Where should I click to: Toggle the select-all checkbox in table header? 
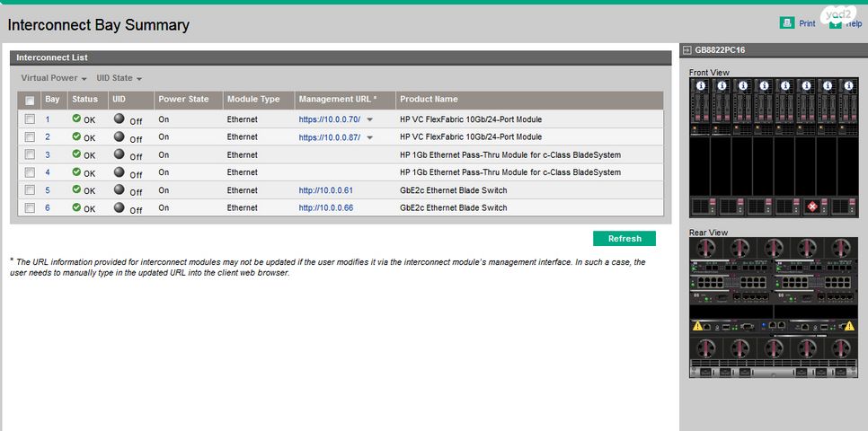pos(30,101)
